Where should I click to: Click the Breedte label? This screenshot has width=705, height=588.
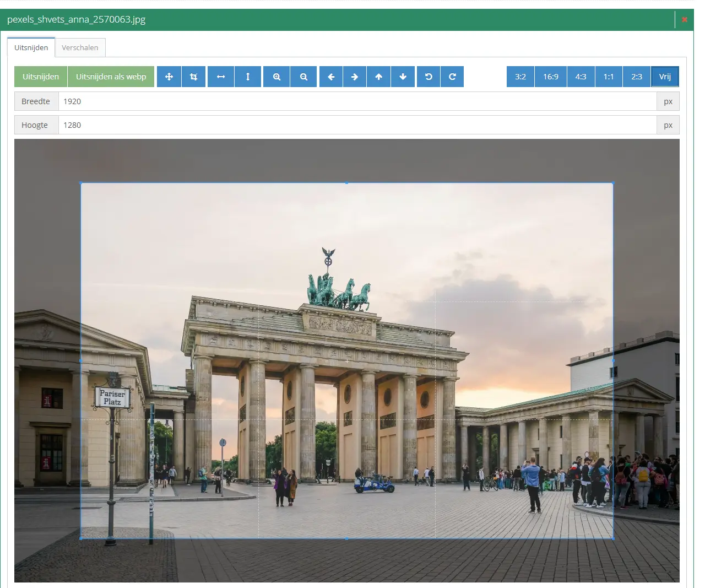(x=36, y=101)
